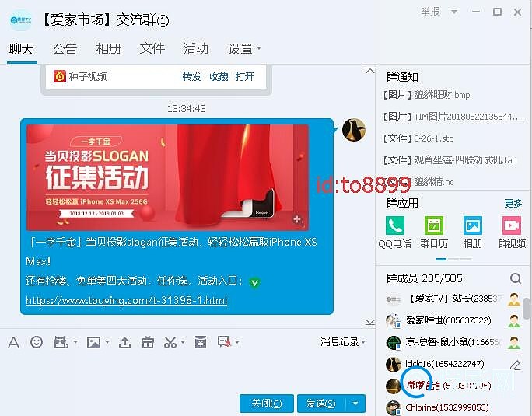Open notice 貔貅精.nc

pyautogui.click(x=434, y=182)
